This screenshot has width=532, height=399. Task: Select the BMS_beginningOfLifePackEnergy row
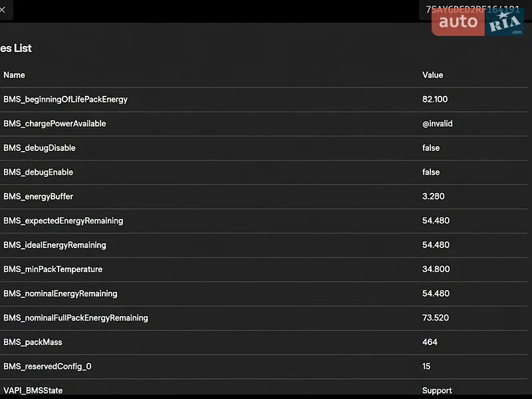[x=263, y=100]
